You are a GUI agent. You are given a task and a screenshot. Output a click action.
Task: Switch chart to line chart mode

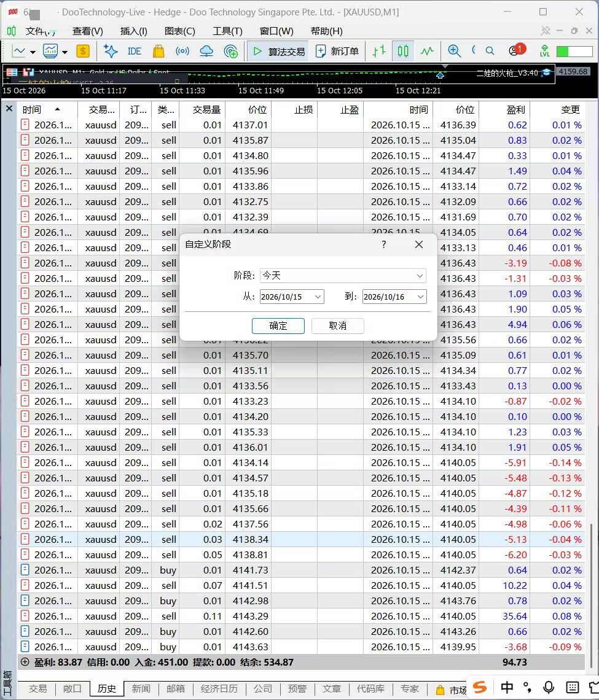coord(427,52)
